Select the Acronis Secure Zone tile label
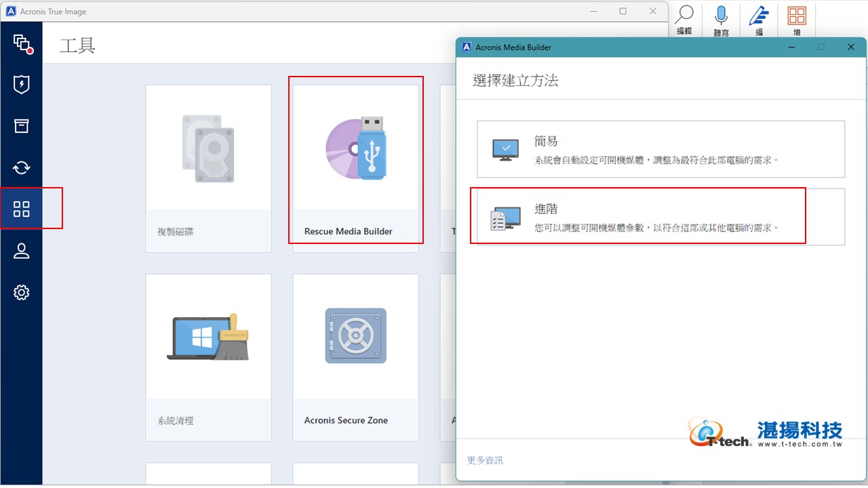Image resolution: width=868 pixels, height=488 pixels. [346, 420]
